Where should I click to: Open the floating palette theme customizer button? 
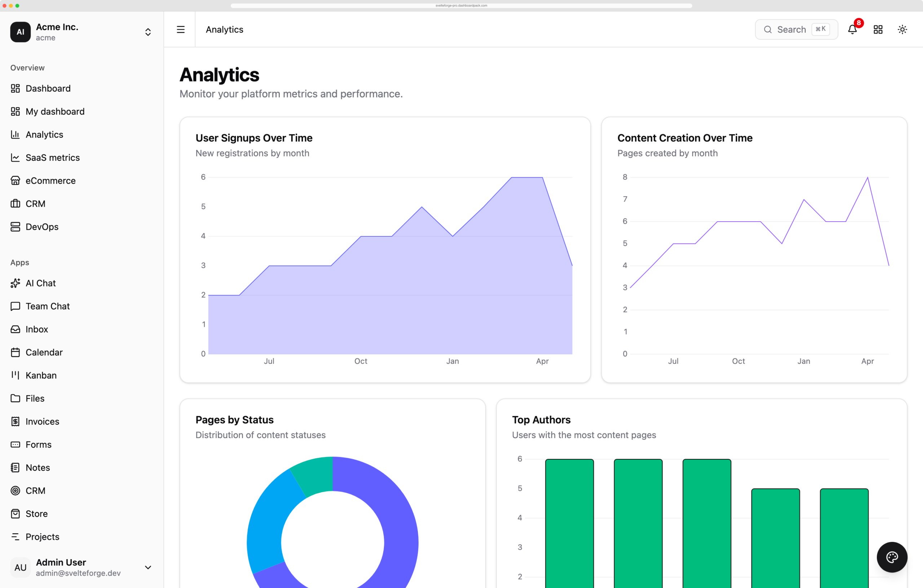click(892, 557)
